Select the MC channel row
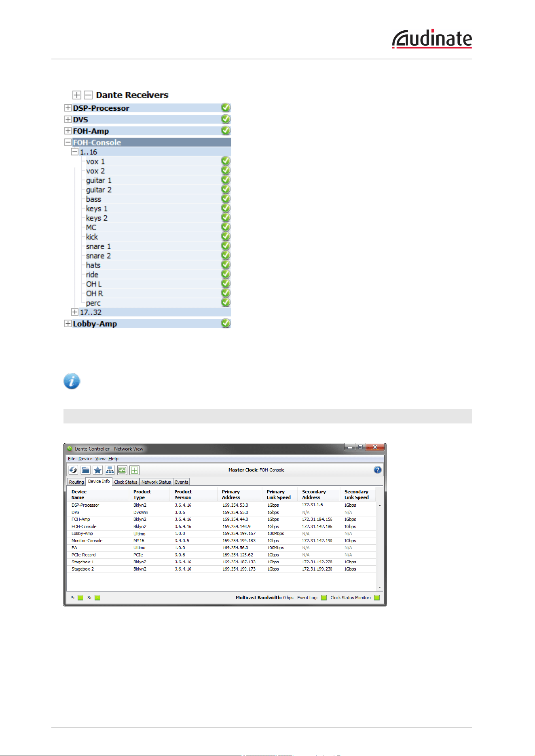Screen dimensions: 535x756 (x=158, y=227)
